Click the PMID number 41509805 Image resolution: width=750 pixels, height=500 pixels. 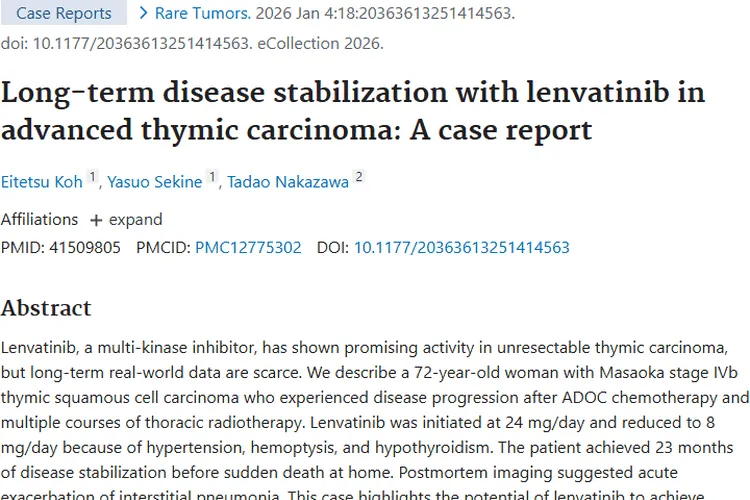click(x=83, y=247)
